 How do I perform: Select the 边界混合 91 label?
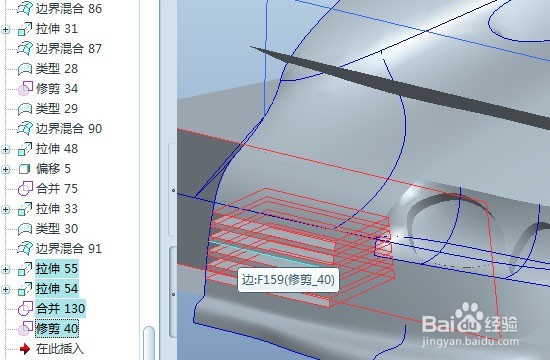(x=69, y=248)
